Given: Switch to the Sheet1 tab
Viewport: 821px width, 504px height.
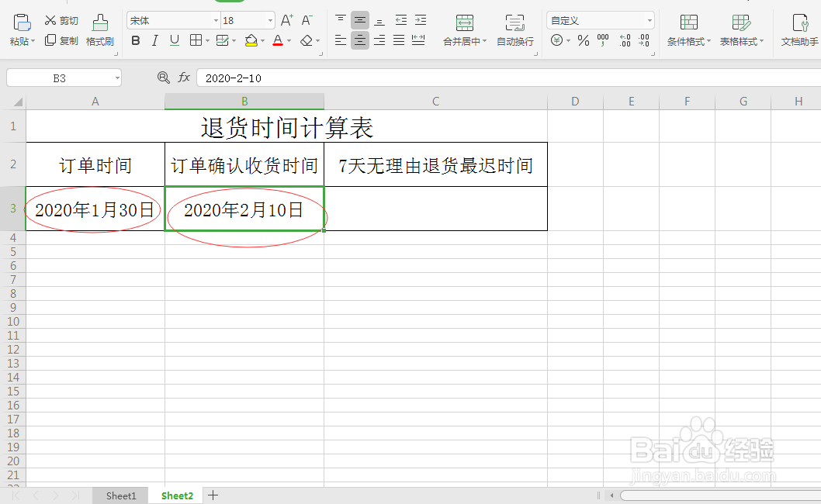Looking at the screenshot, I should [120, 495].
